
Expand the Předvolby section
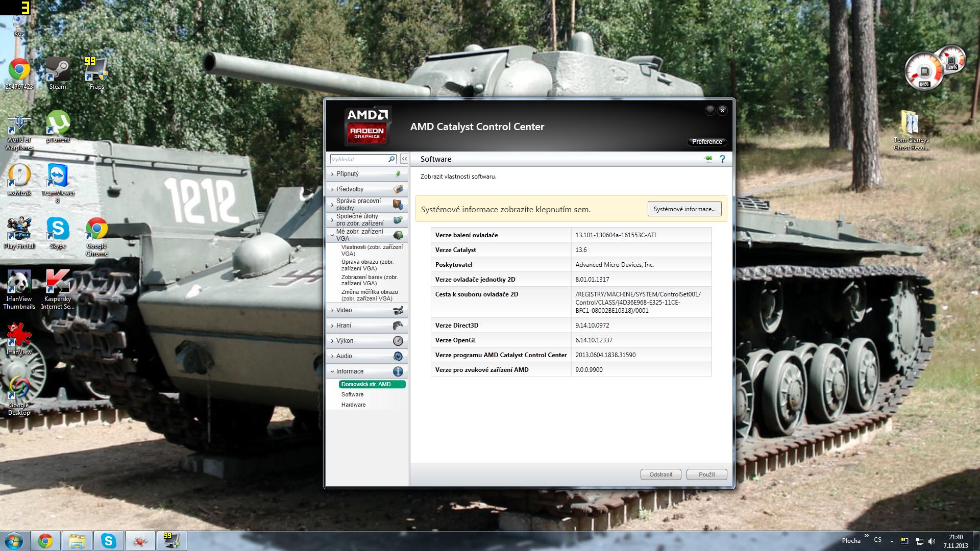click(x=367, y=189)
